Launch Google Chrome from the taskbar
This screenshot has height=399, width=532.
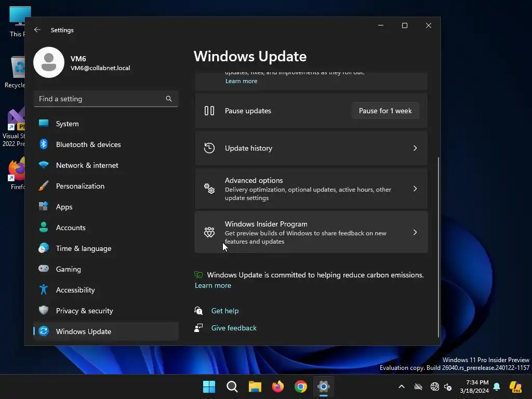click(x=301, y=387)
